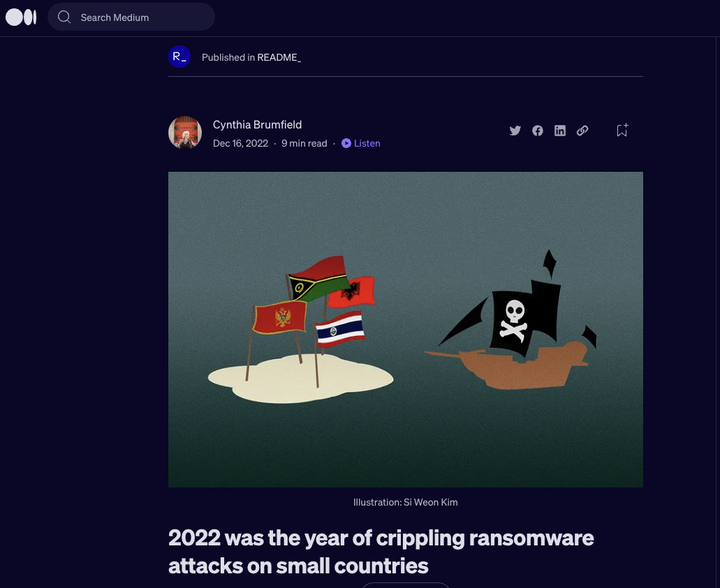This screenshot has height=588, width=720.
Task: Share the article on LinkedIn
Action: 560,130
